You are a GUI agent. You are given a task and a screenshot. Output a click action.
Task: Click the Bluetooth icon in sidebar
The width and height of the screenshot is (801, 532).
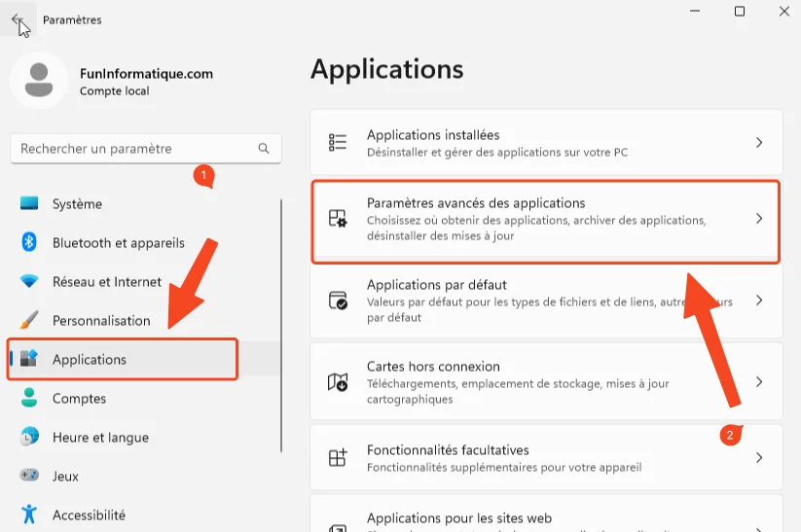click(29, 242)
